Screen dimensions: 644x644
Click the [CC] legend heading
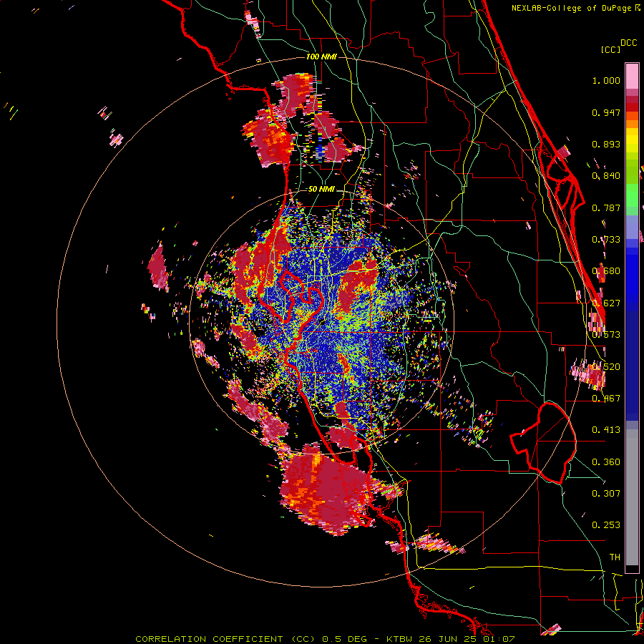610,49
